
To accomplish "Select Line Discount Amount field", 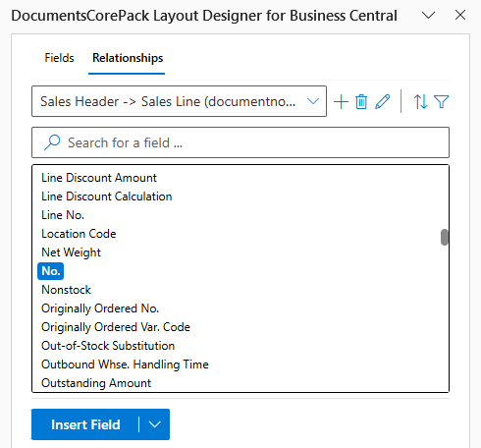I will point(99,178).
